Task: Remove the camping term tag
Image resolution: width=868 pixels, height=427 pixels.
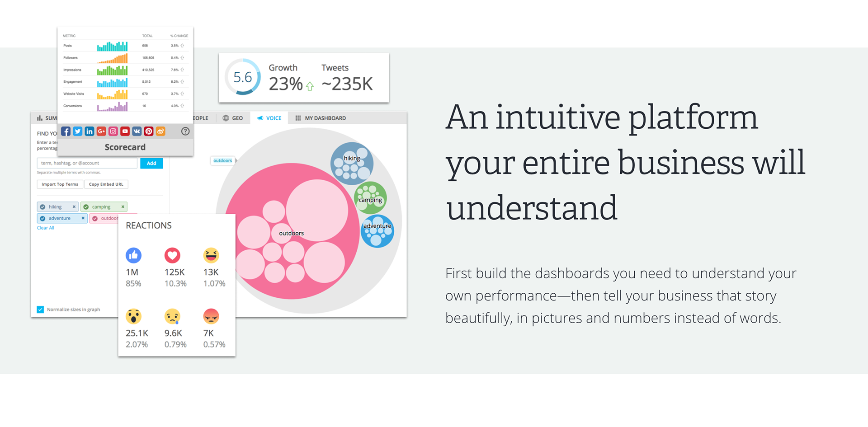Action: click(123, 207)
